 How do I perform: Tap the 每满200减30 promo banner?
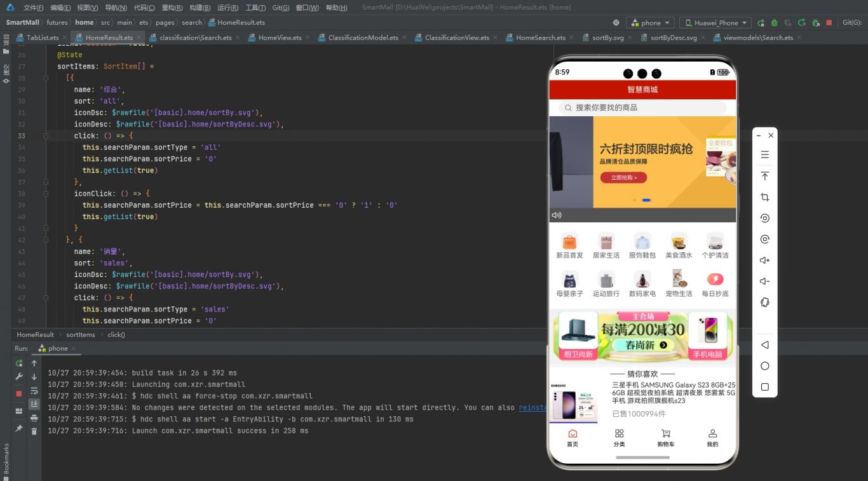(642, 335)
